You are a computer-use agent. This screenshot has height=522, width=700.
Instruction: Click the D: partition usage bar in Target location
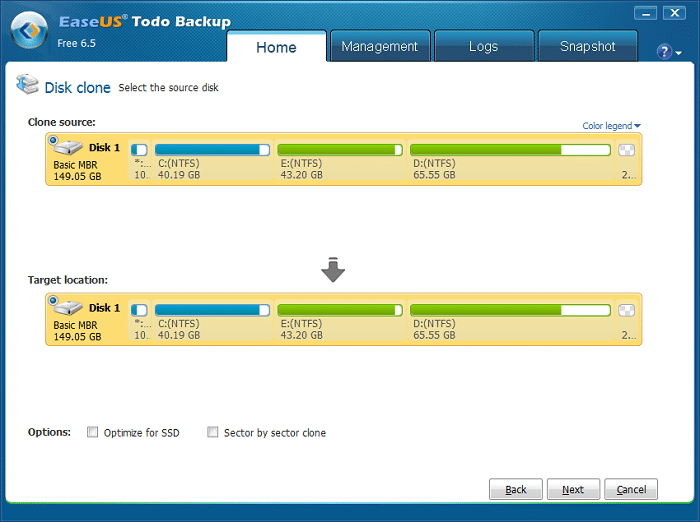510,310
